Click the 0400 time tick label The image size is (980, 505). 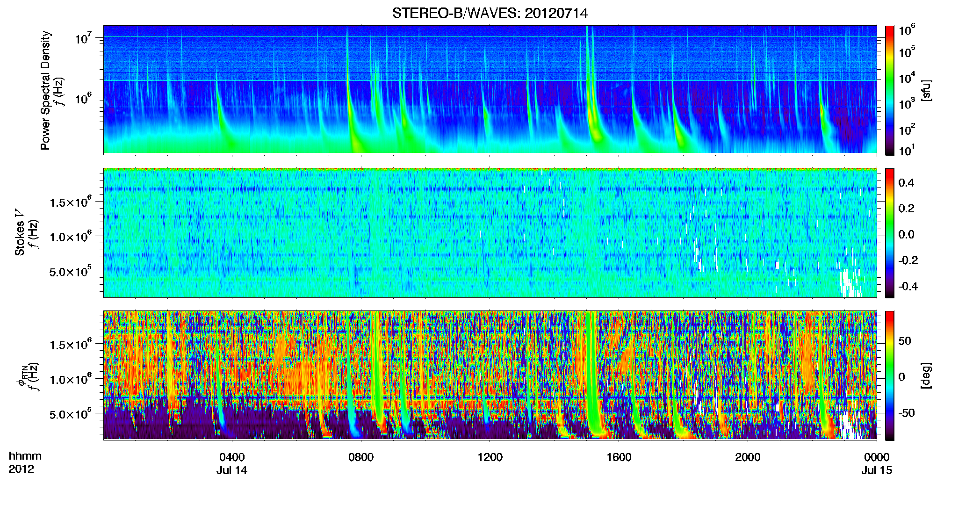pos(232,457)
